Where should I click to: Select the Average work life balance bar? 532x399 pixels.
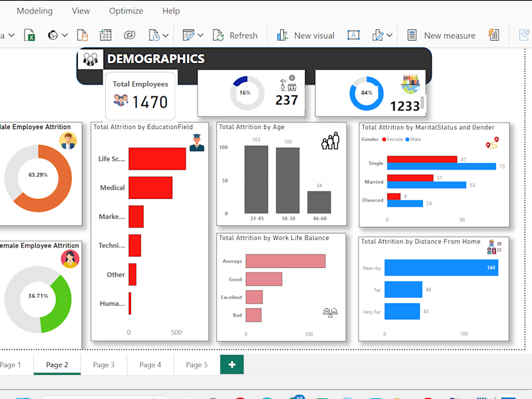tap(286, 261)
